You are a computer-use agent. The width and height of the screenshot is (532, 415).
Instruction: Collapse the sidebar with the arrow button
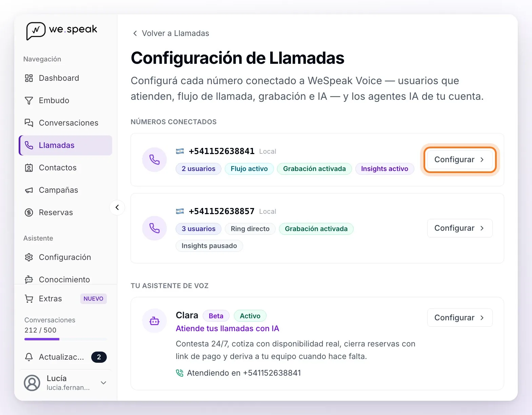(117, 207)
